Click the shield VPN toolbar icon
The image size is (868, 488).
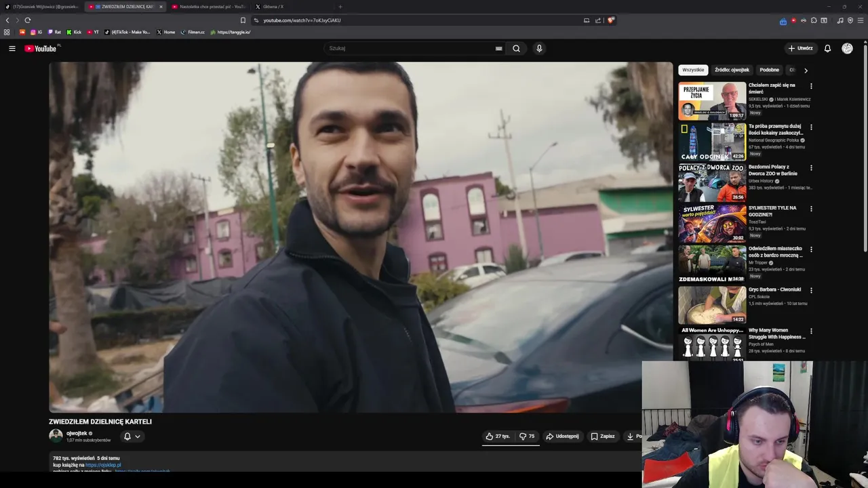[850, 20]
